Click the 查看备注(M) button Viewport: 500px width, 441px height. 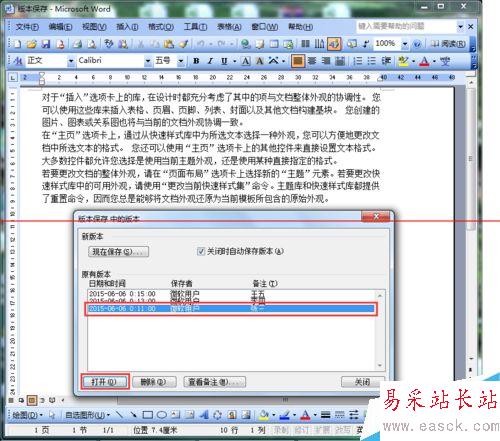214,382
